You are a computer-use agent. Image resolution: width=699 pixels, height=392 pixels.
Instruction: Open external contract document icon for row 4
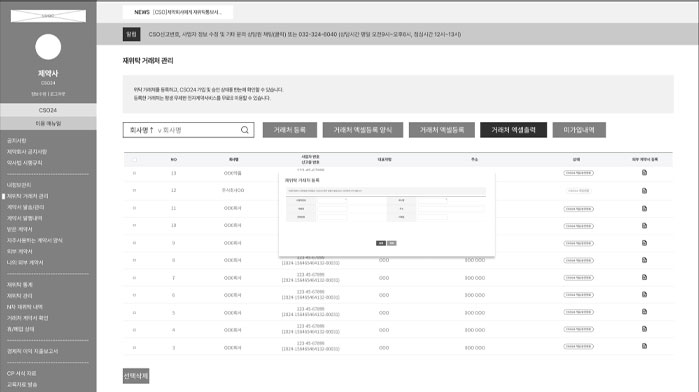point(644,329)
